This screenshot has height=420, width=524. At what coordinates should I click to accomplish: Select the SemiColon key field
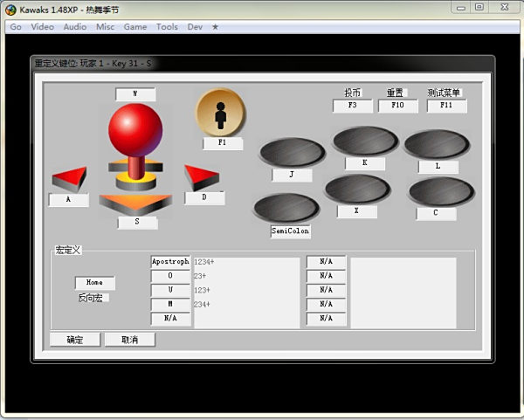(x=291, y=231)
